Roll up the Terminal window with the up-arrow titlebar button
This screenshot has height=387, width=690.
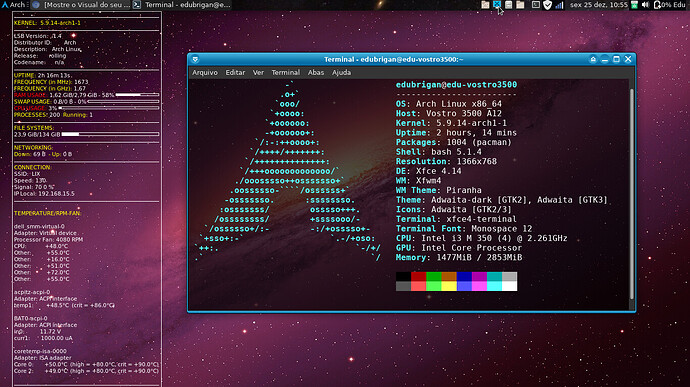coord(593,59)
